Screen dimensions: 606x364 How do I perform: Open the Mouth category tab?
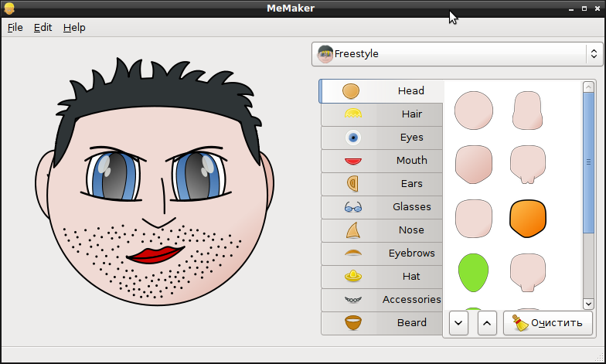pos(382,161)
